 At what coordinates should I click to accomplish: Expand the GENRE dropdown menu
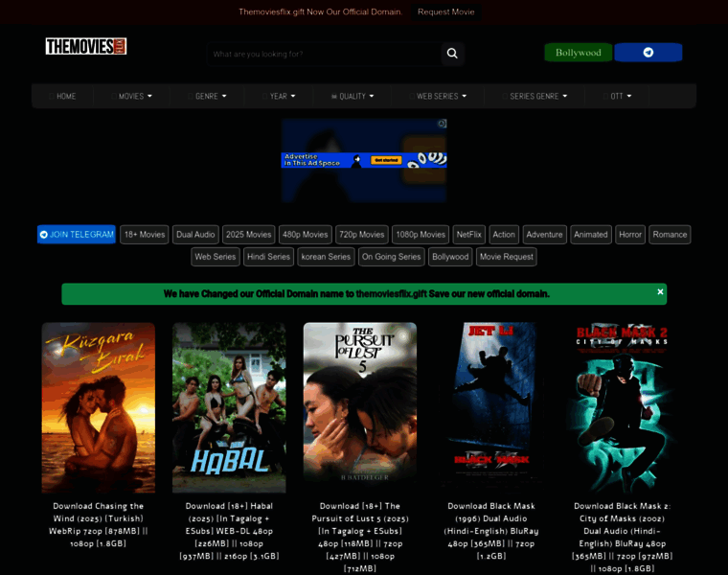point(207,96)
